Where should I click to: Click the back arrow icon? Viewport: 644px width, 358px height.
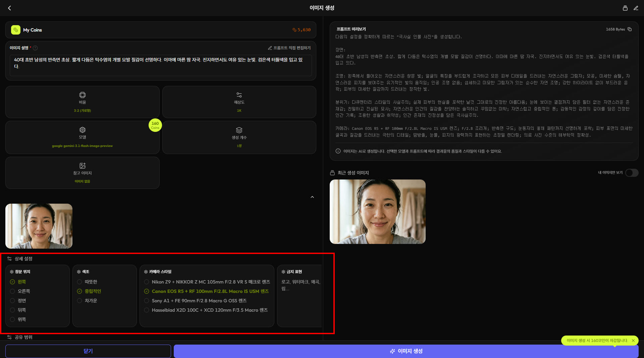pyautogui.click(x=9, y=8)
